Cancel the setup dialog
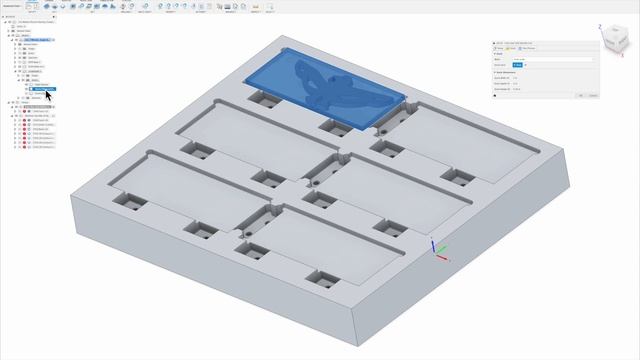 593,96
